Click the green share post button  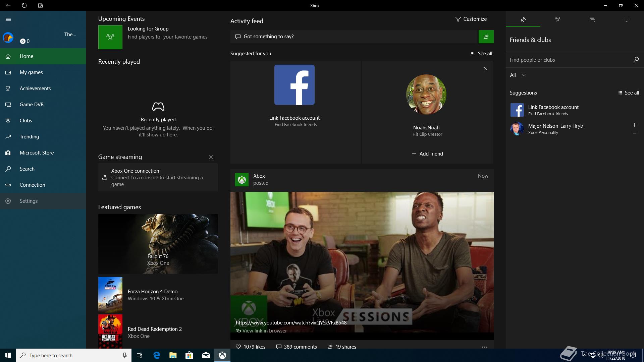tap(486, 37)
